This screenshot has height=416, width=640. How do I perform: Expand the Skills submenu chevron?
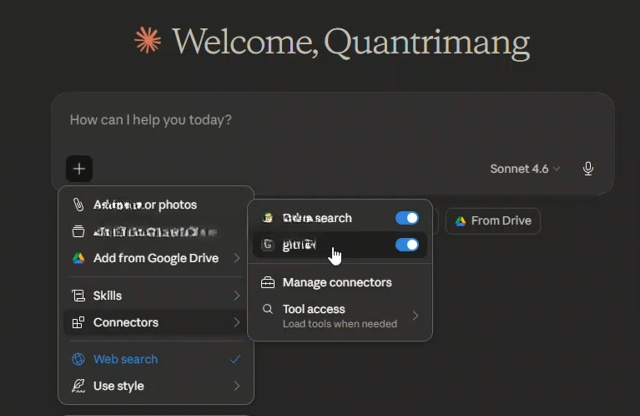tap(237, 296)
